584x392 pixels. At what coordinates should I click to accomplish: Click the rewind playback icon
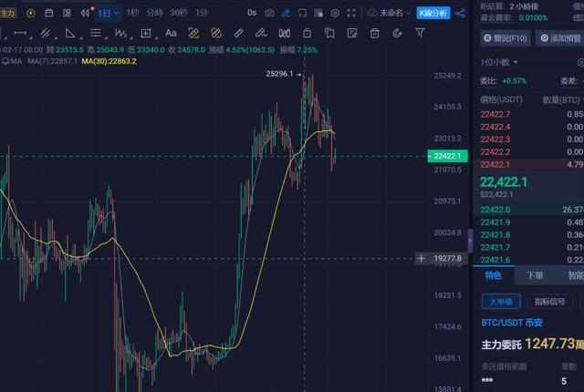click(x=85, y=14)
